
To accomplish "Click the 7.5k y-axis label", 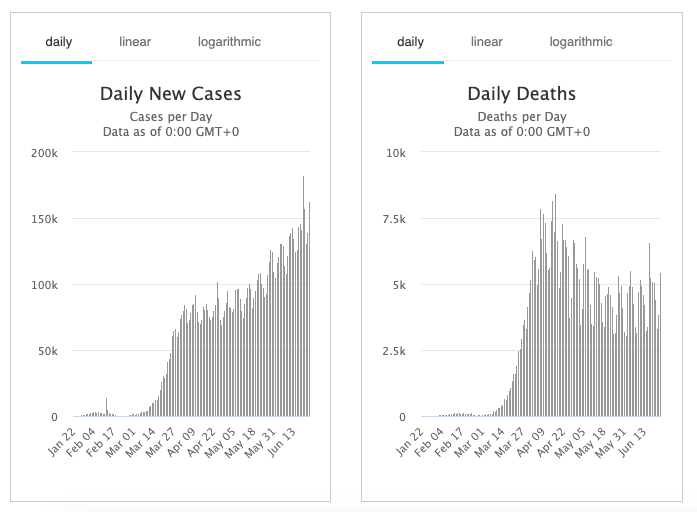I will (x=396, y=219).
